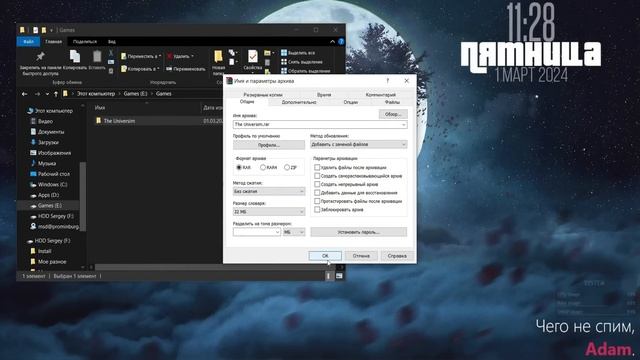This screenshot has height=360, width=640.
Task: Click the Help question mark in the archive dialog title
Action: coord(388,81)
